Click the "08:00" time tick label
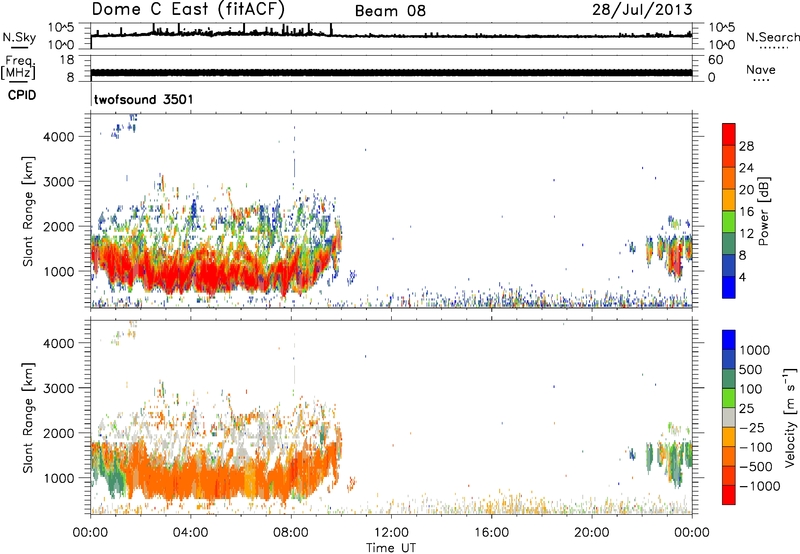Screen dimensions: 800x554 point(291,533)
